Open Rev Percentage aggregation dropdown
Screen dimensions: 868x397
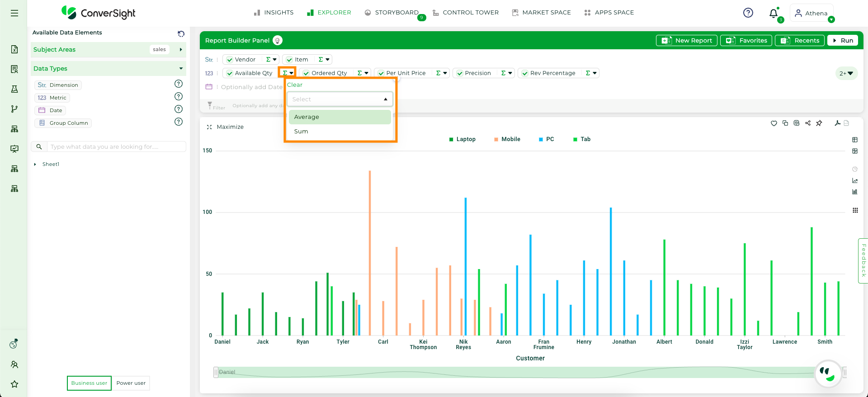click(x=591, y=73)
